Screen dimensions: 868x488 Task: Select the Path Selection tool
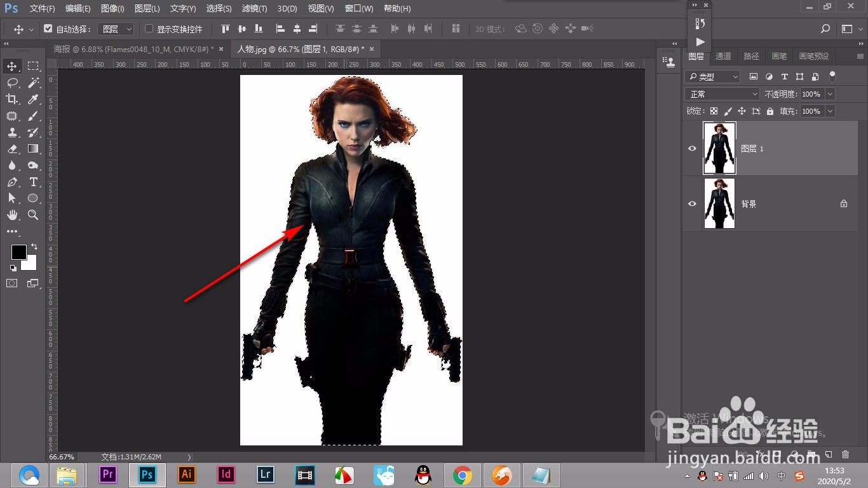point(12,198)
